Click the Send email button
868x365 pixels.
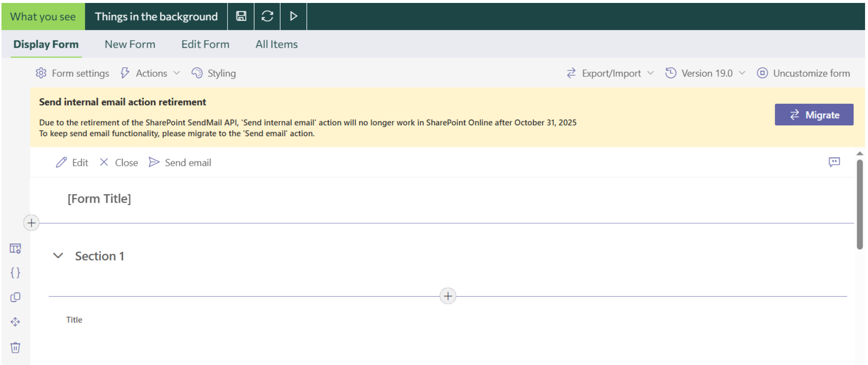point(180,162)
